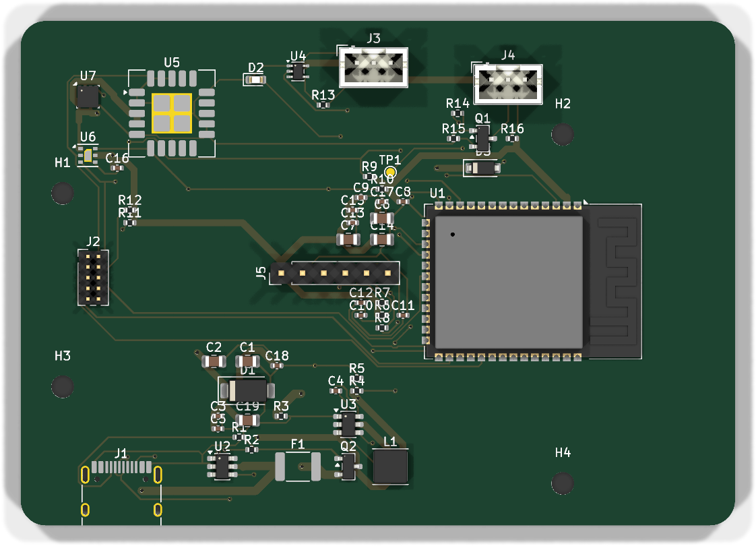Viewport: 756px width, 546px height.
Task: Click the mounting hole below the H4 label
Action: [562, 483]
